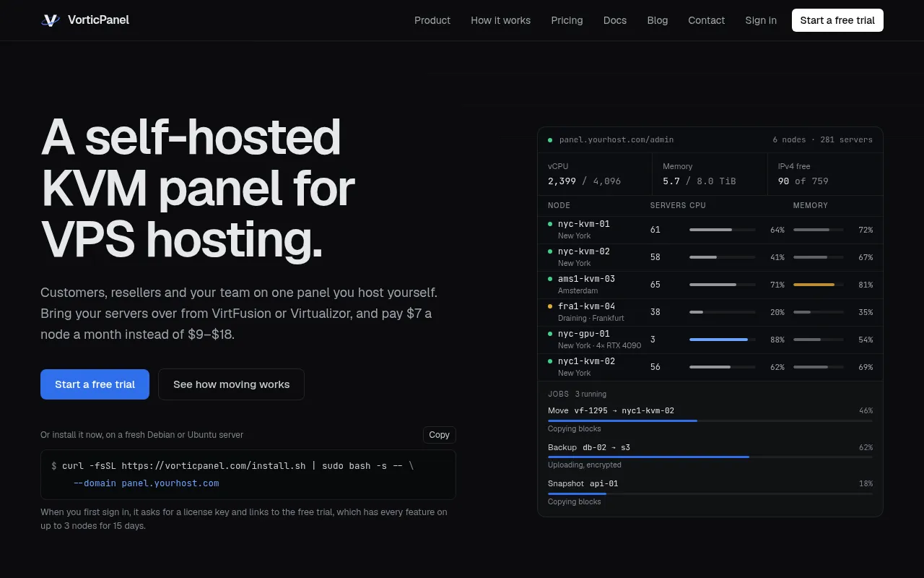Click ams1-kvm-03 status dot
Image resolution: width=924 pixels, height=578 pixels.
click(x=550, y=279)
